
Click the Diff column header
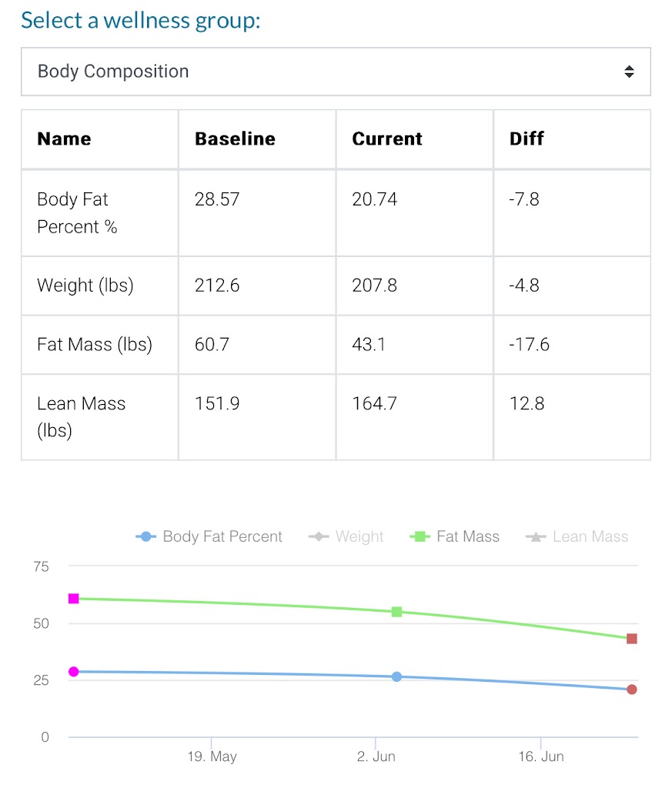527,139
